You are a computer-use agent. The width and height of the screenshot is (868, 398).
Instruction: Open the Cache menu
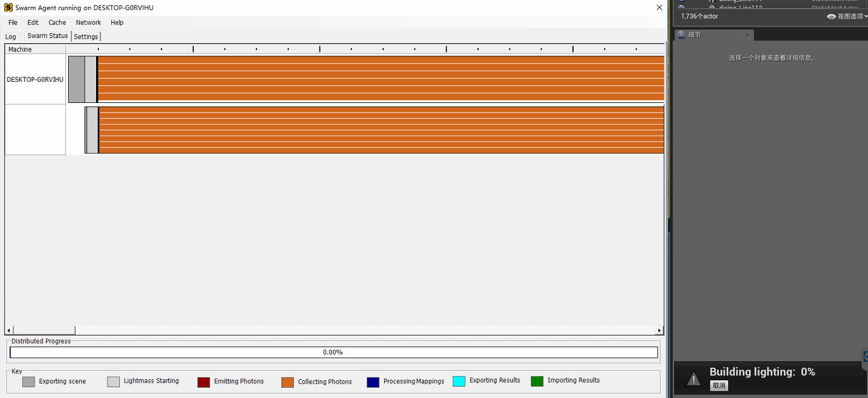57,23
